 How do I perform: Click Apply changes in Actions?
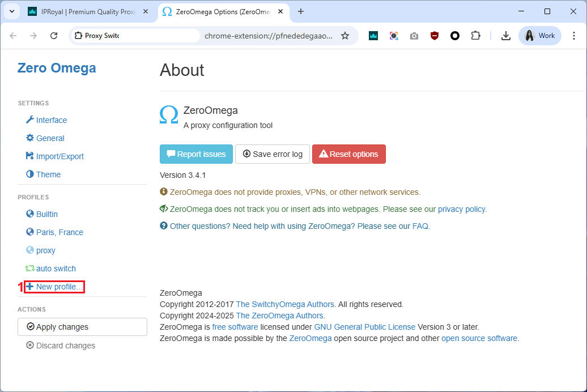pyautogui.click(x=82, y=327)
